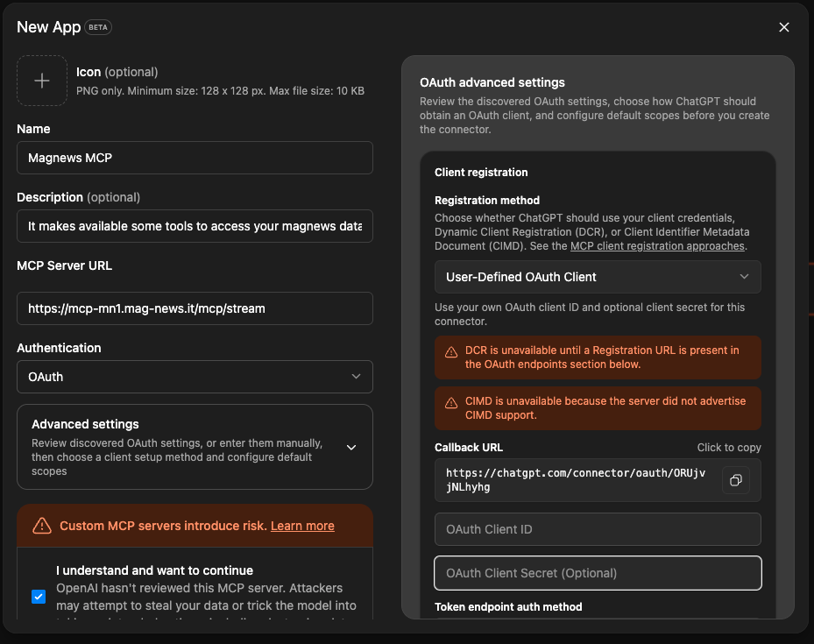Viewport: 814px width, 644px height.
Task: Open the User-Defined OAuth Client dropdown
Action: coord(598,277)
